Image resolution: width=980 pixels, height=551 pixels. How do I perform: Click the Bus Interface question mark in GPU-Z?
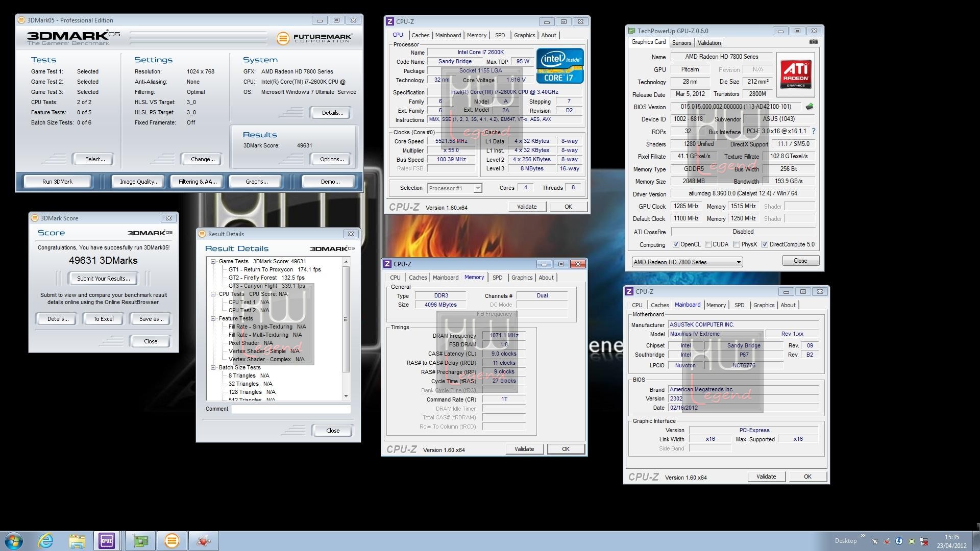point(814,131)
